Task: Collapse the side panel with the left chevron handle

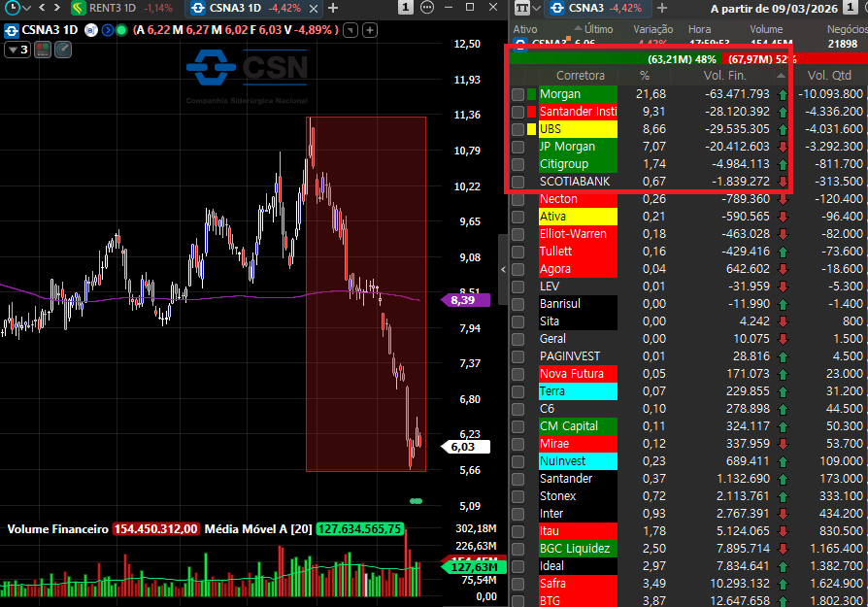Action: click(x=503, y=270)
